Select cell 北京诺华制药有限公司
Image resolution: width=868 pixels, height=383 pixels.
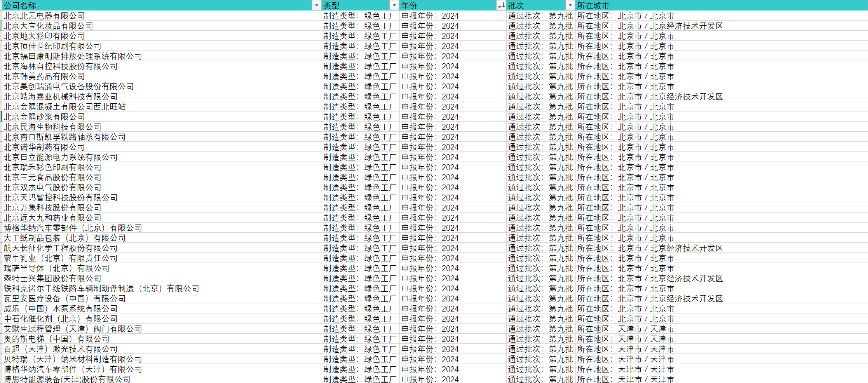point(162,147)
